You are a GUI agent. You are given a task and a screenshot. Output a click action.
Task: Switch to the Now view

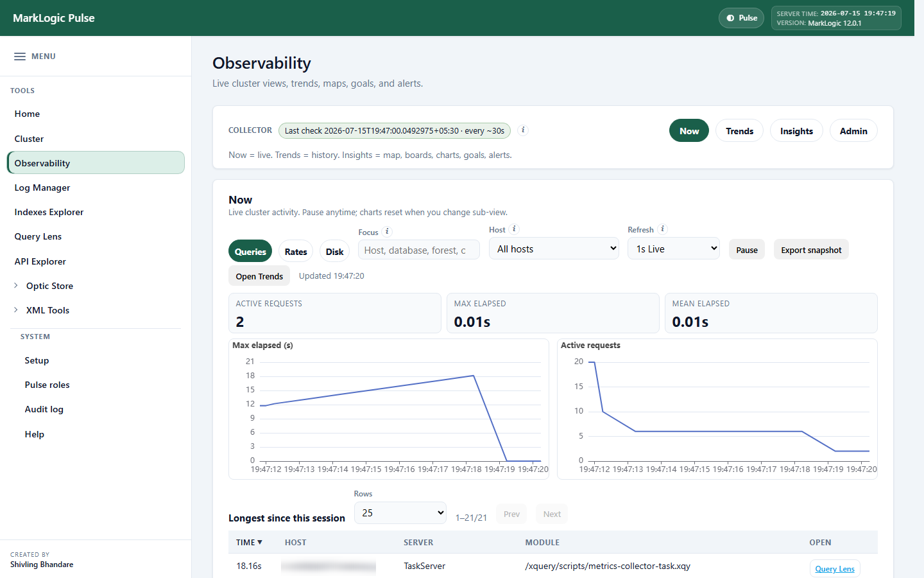point(689,131)
